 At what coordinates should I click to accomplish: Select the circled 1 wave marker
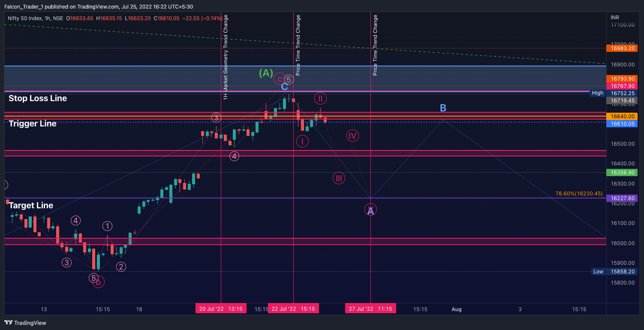pos(107,226)
